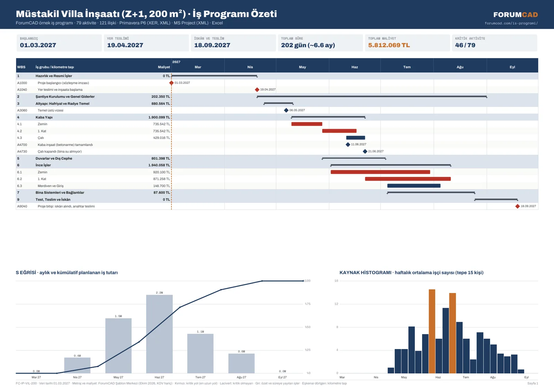Screen dimensions: 554x392
Task: Click the blue Gantt bar for 4.3 Çatı
Action: (356, 138)
